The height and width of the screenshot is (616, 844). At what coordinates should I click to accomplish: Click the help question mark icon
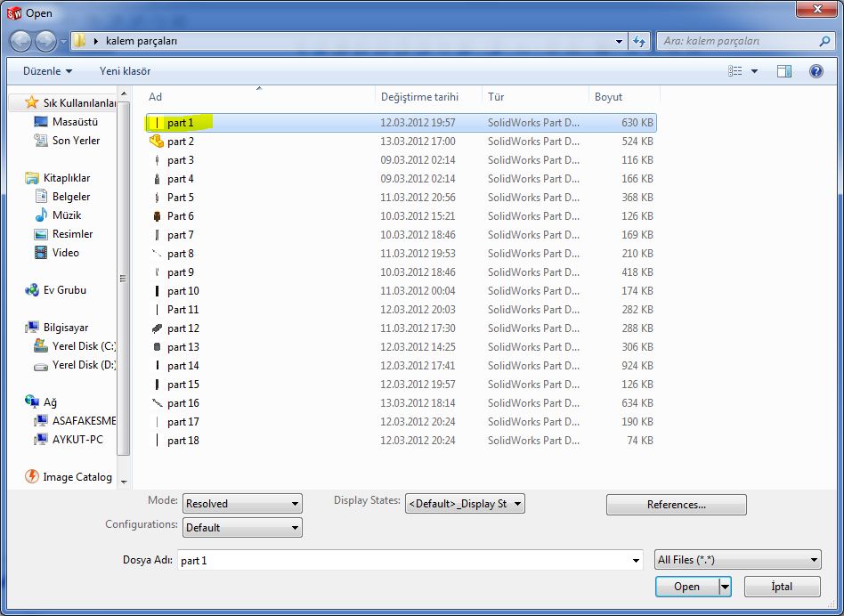(x=816, y=71)
